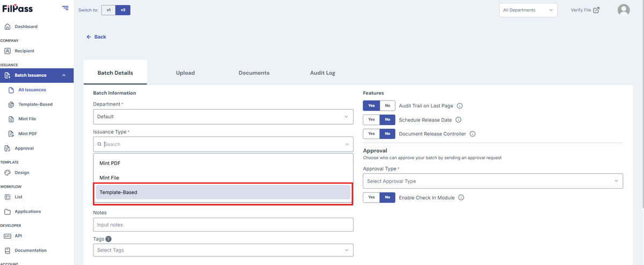Set Schedule Release Date to No
644x265 pixels.
(x=387, y=119)
